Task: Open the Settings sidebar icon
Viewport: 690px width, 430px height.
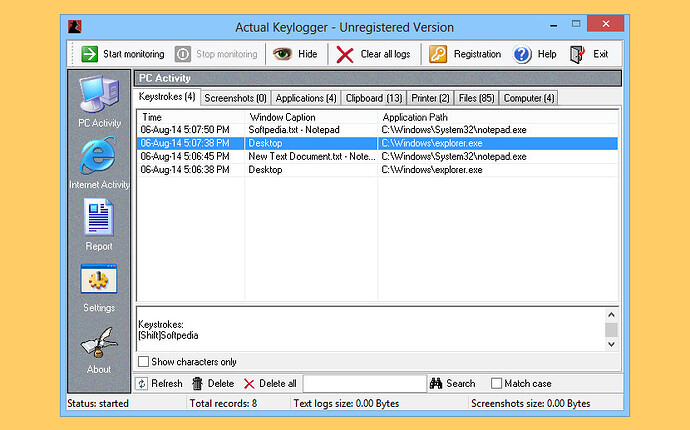Action: coord(99,285)
